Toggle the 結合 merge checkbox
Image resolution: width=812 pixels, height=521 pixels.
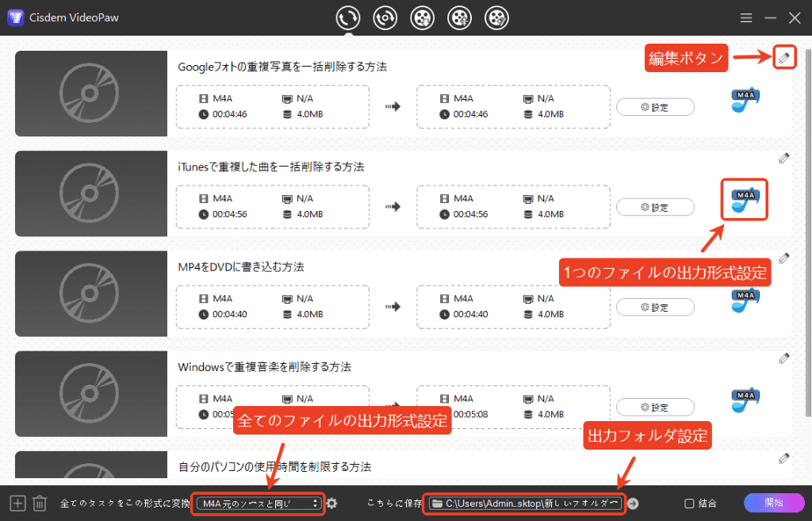point(689,504)
